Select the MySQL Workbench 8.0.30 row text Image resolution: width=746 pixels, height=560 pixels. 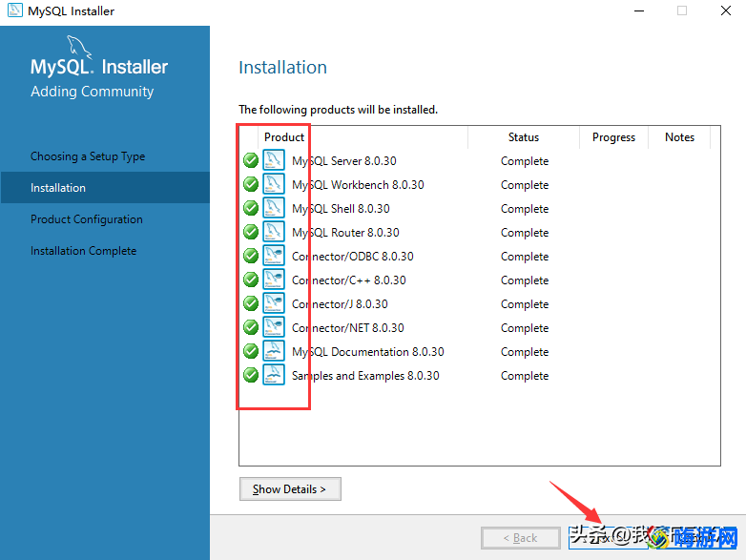point(358,185)
